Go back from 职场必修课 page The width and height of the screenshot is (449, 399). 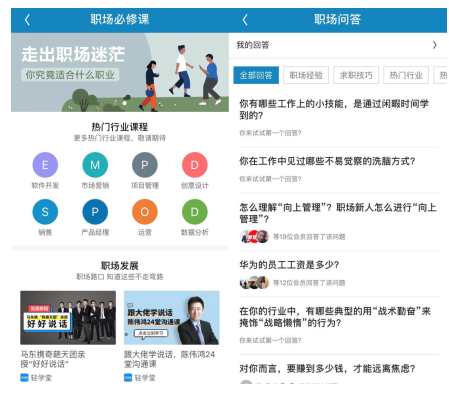click(27, 20)
